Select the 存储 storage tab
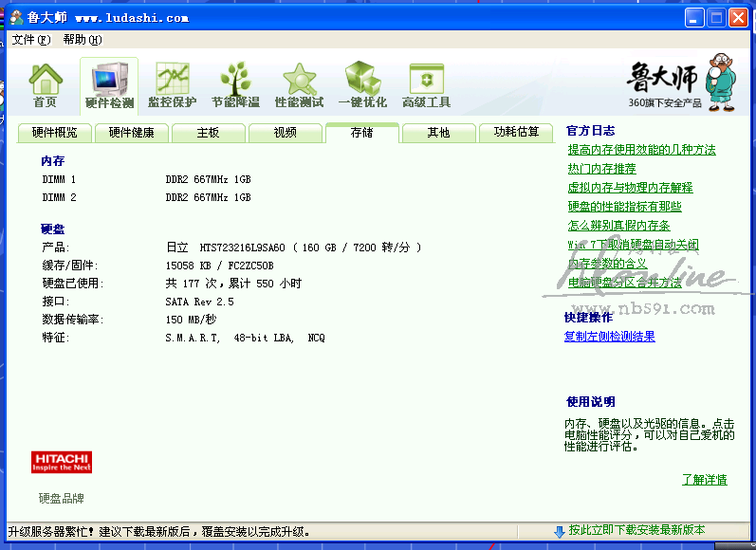 point(362,133)
